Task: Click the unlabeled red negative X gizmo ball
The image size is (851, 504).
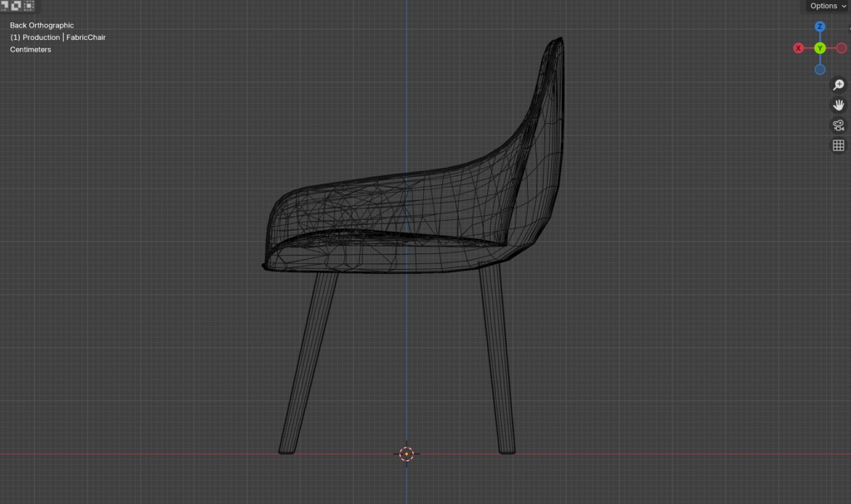Action: [x=841, y=48]
